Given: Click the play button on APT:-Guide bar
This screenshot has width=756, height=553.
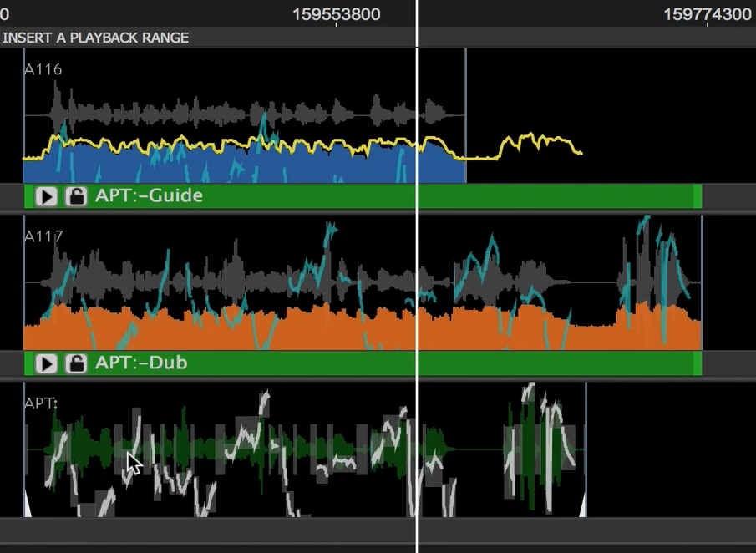Looking at the screenshot, I should click(x=47, y=196).
